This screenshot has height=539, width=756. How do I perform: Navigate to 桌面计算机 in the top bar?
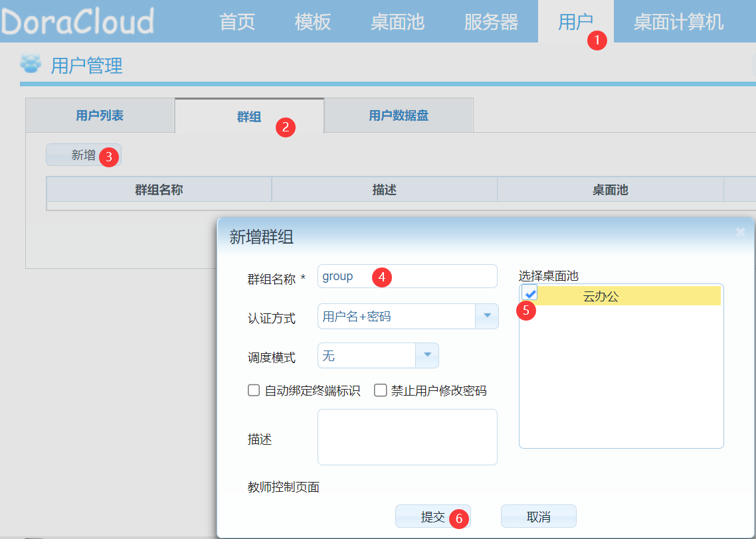(678, 21)
